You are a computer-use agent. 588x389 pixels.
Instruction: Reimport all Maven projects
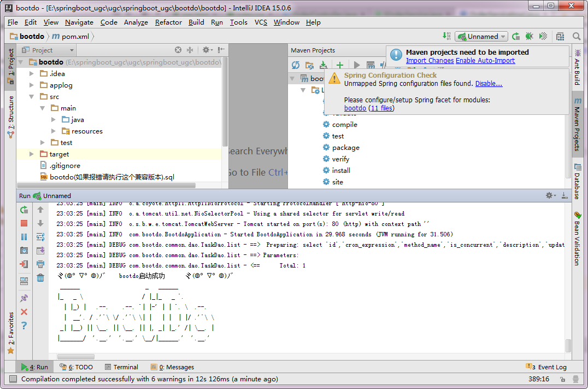tap(296, 65)
